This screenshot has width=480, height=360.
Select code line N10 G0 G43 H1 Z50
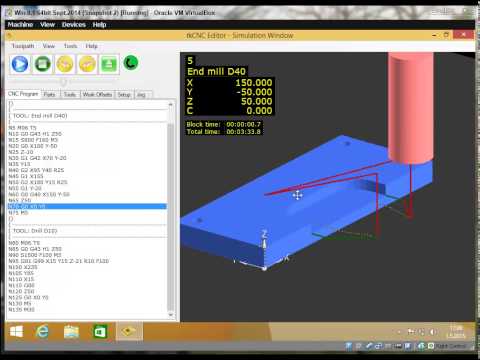click(35, 134)
